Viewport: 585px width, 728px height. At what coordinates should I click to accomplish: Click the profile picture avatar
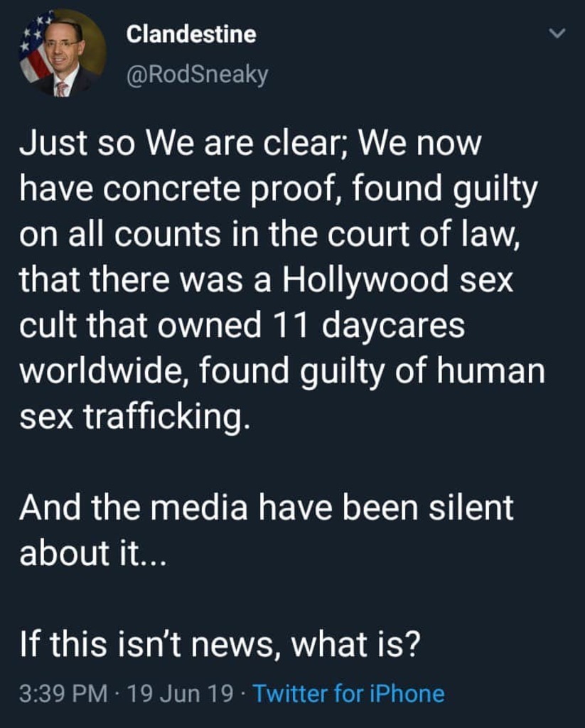(63, 52)
